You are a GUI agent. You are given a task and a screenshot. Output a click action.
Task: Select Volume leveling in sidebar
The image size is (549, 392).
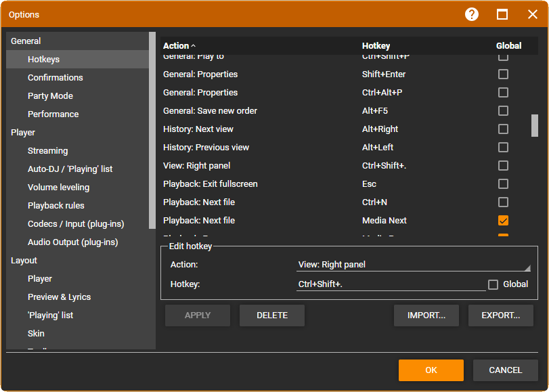(58, 188)
